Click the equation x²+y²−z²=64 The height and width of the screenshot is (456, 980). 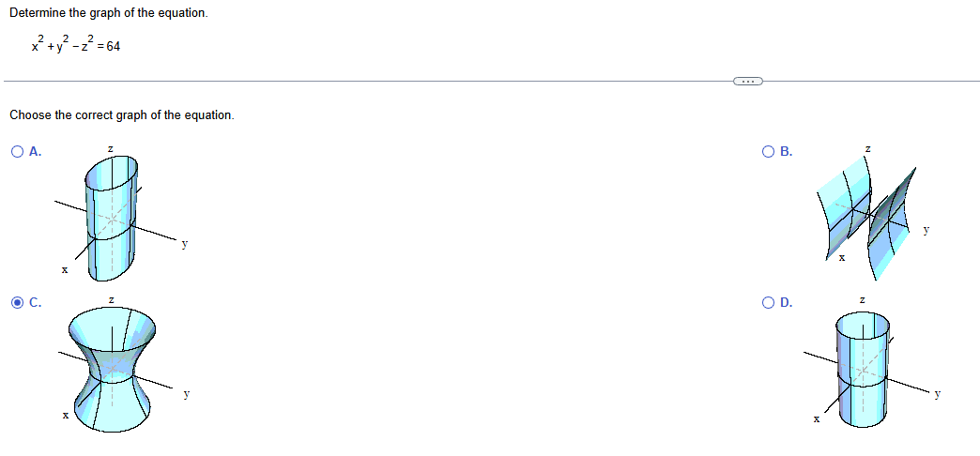[x=75, y=44]
